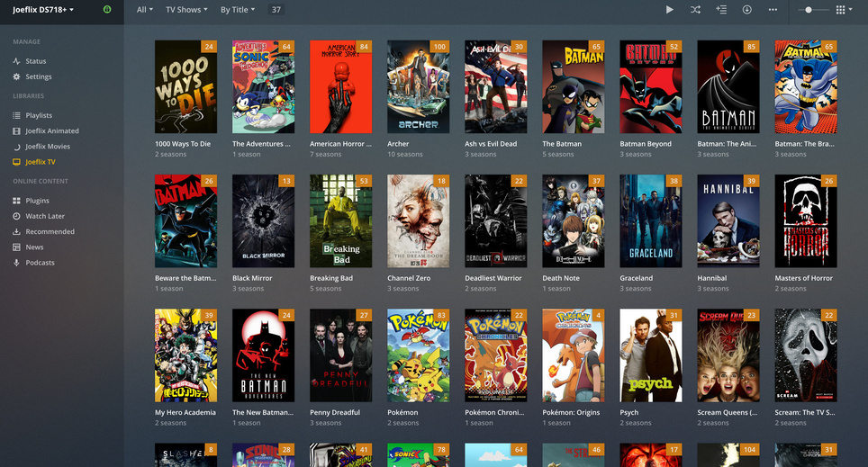868x467 pixels.
Task: Click the News newspaper icon
Action: [x=16, y=247]
